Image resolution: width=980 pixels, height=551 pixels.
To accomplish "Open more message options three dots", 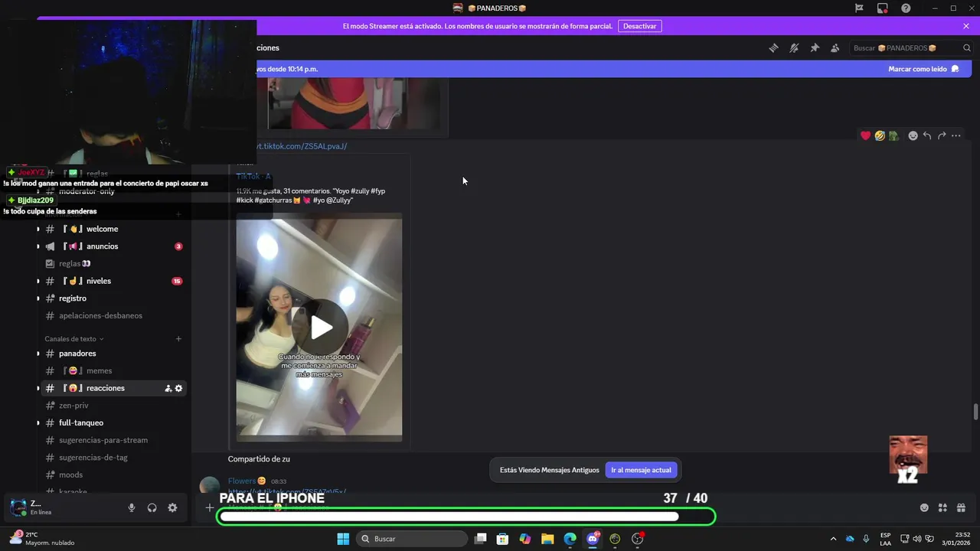I will coord(956,135).
